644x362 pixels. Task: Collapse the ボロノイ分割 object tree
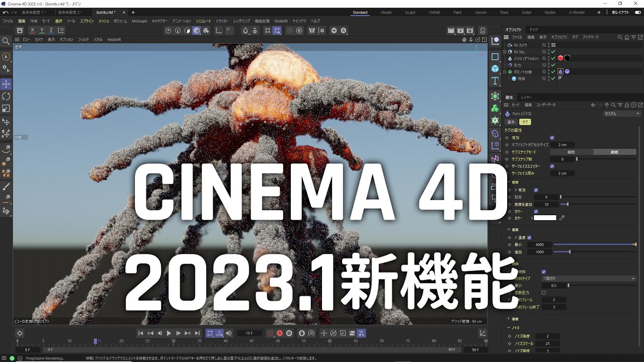click(505, 72)
